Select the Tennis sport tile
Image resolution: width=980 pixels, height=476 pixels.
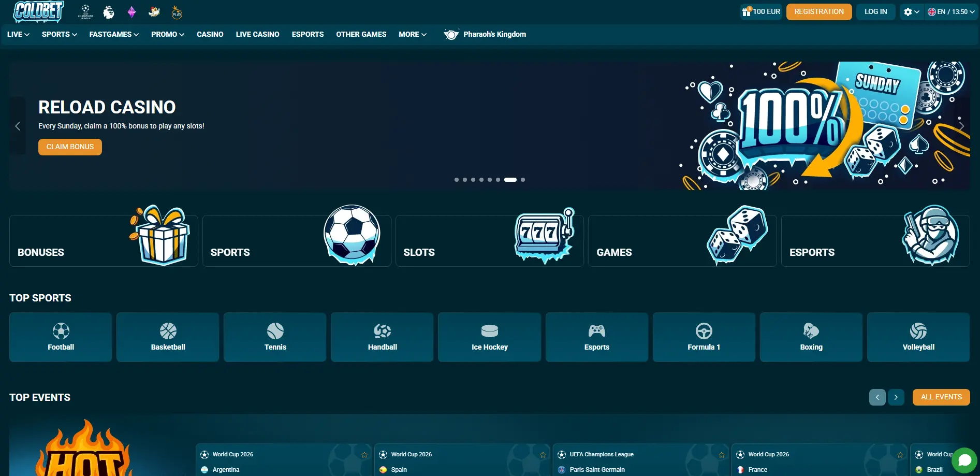(275, 337)
